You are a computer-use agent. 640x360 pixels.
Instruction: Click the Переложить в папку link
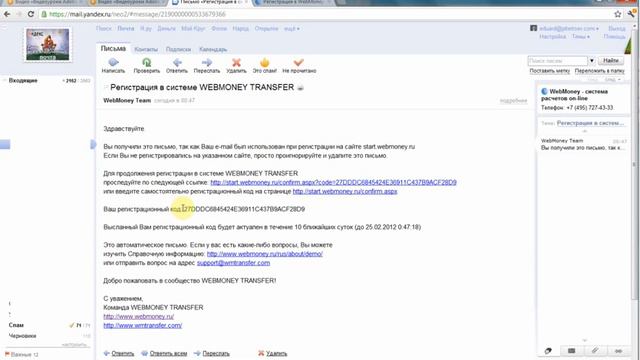(600, 71)
